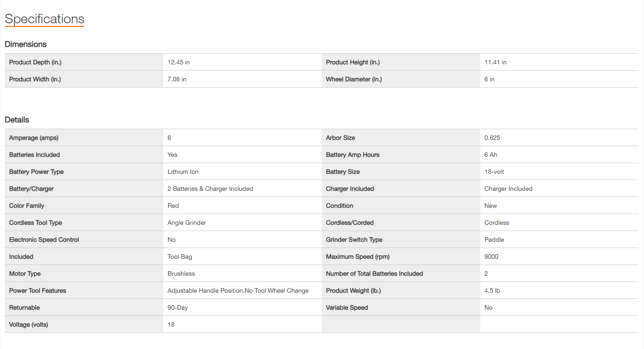Click the Grinder Switch Type label
644x349 pixels.
pos(354,240)
